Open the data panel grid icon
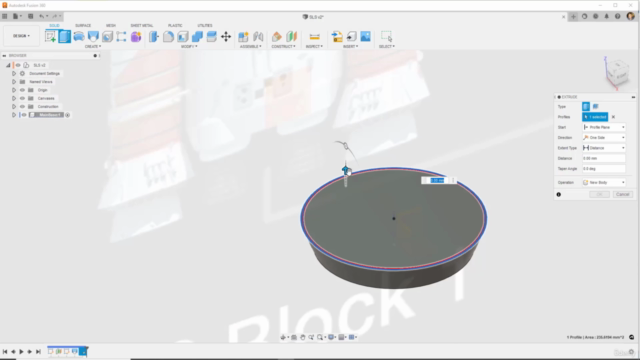Image resolution: width=640 pixels, height=360 pixels. (4, 16)
